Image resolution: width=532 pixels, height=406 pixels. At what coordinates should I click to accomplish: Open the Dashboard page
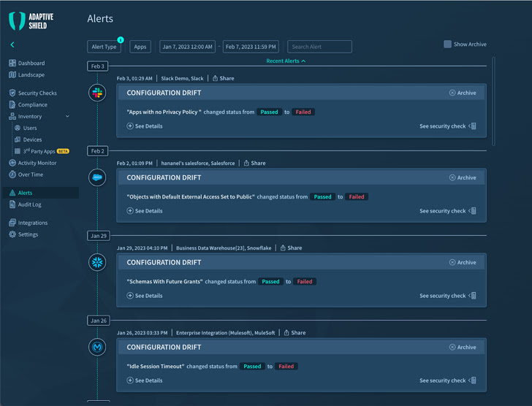pos(27,63)
